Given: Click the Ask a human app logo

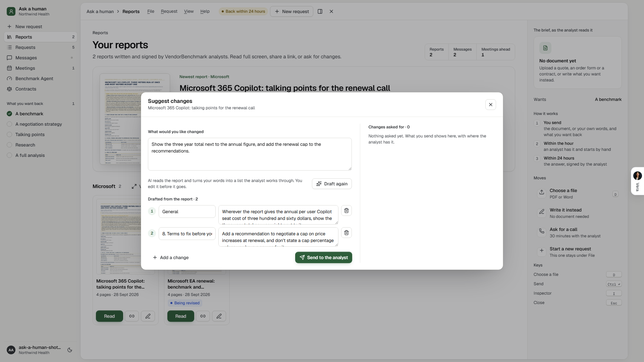Looking at the screenshot, I should point(11,11).
